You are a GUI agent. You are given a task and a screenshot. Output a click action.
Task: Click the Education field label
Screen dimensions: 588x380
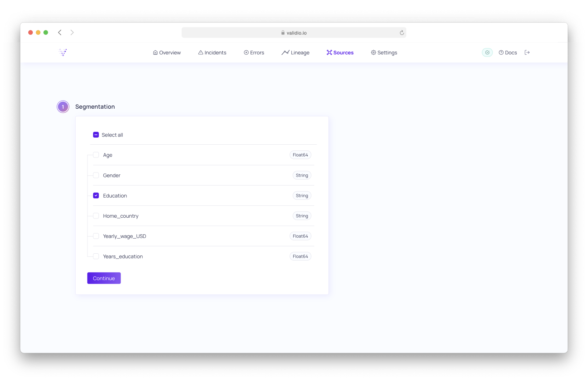tap(115, 196)
